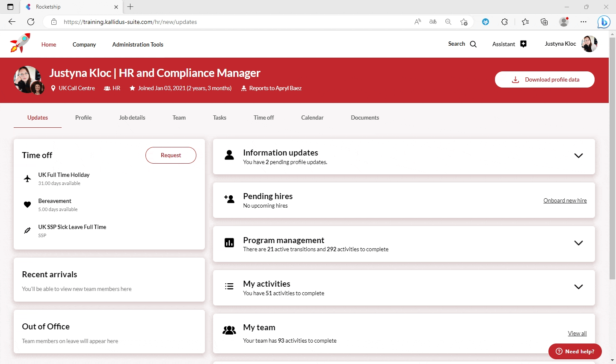Viewport: 616px width, 364px height.
Task: Click the Pending hires add-person icon
Action: [x=229, y=199]
